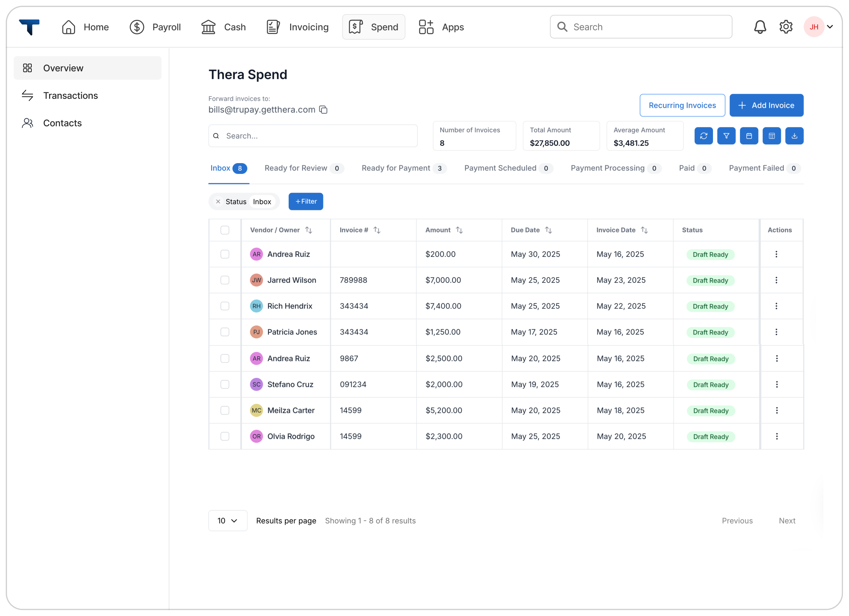Focus the global Search field
This screenshot has width=849, height=616.
click(641, 27)
